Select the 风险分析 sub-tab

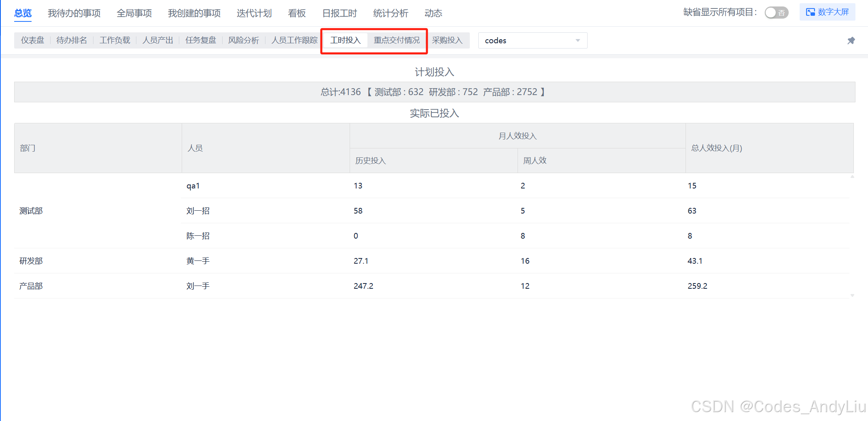click(244, 40)
